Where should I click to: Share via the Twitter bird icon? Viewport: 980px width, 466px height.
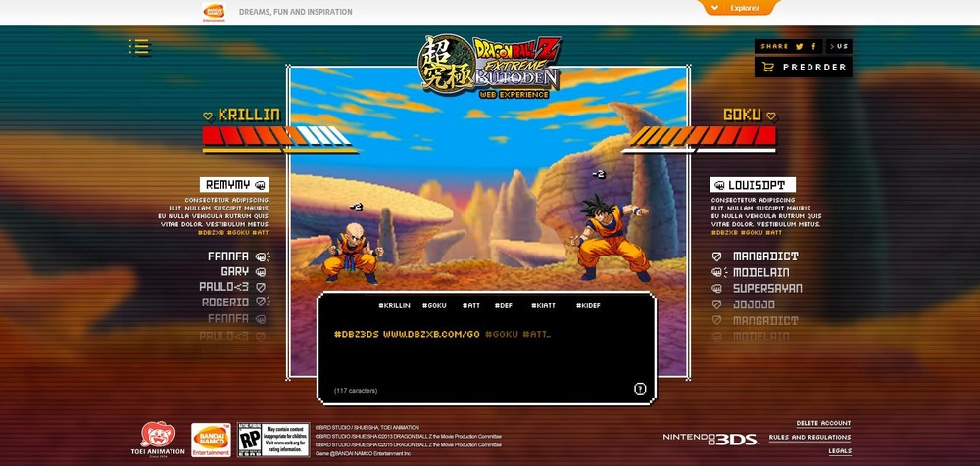coord(800,46)
